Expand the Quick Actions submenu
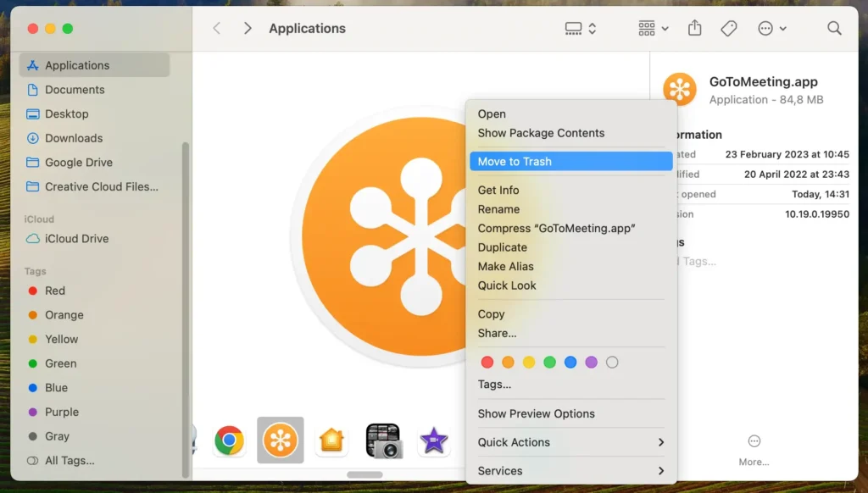Image resolution: width=868 pixels, height=493 pixels. tap(570, 443)
